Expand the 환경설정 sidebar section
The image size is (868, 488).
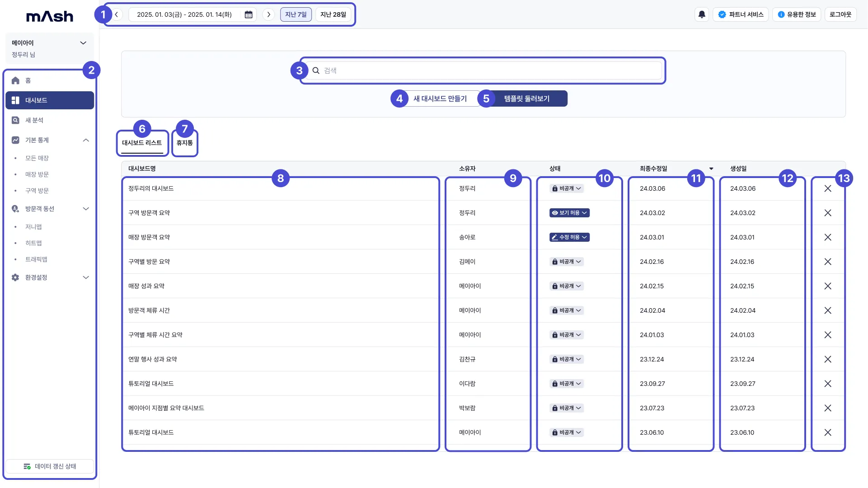point(86,277)
